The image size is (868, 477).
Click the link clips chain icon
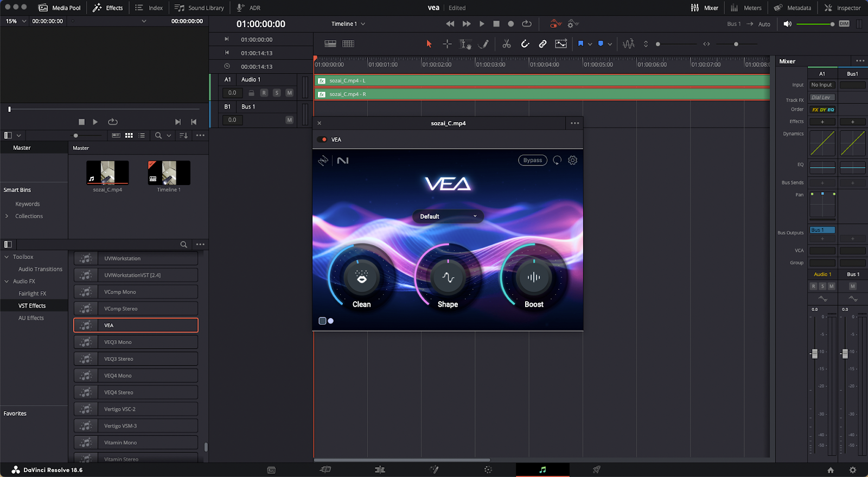click(542, 44)
